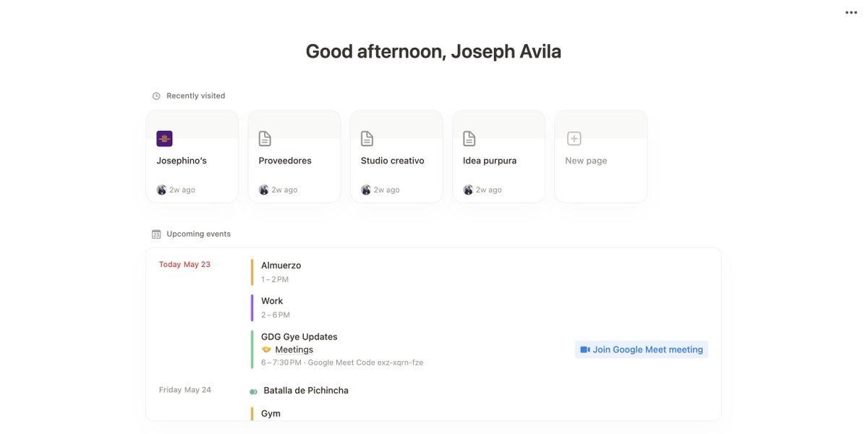Open the GDG Gye Updates event

point(299,336)
